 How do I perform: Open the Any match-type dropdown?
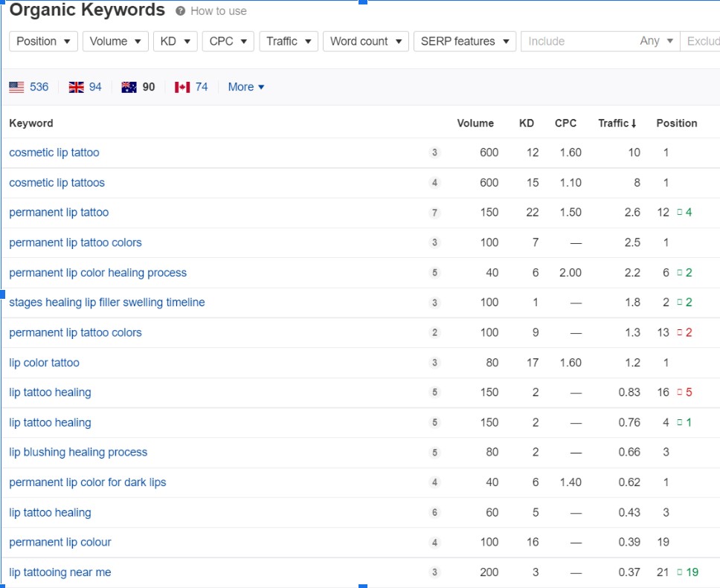click(x=657, y=42)
